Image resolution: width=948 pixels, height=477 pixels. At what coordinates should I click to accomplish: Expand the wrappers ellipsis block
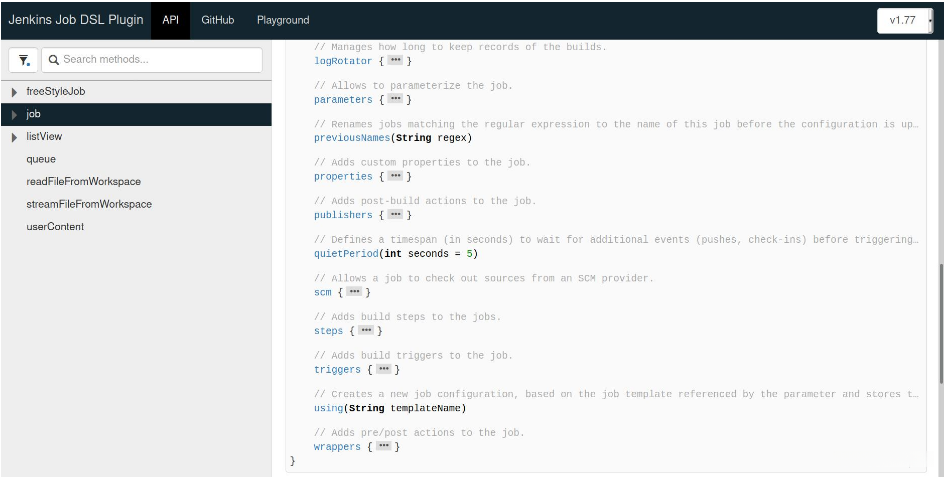[383, 447]
